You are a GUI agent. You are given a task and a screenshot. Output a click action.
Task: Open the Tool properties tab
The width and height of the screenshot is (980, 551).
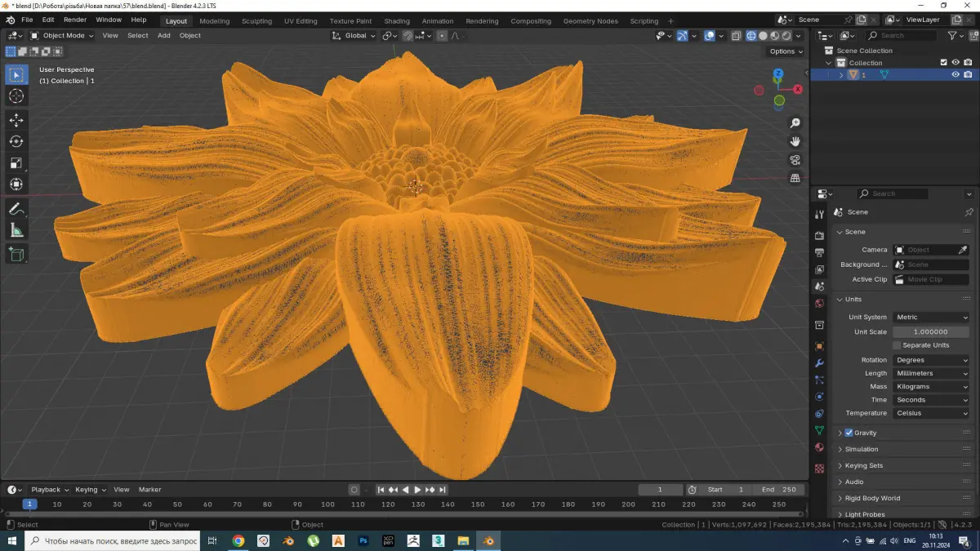point(819,214)
